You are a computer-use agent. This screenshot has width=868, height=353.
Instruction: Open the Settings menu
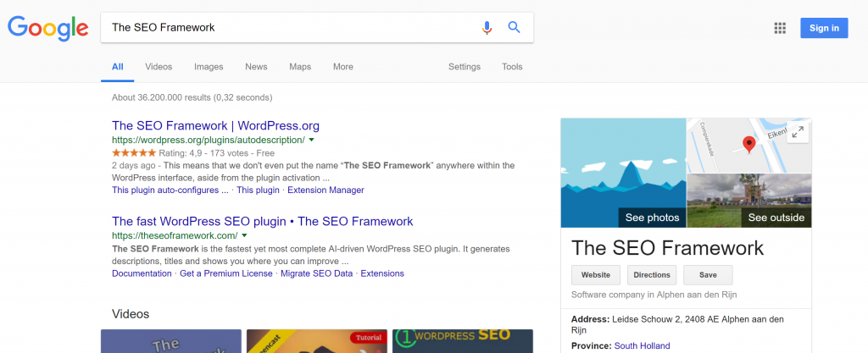[465, 67]
